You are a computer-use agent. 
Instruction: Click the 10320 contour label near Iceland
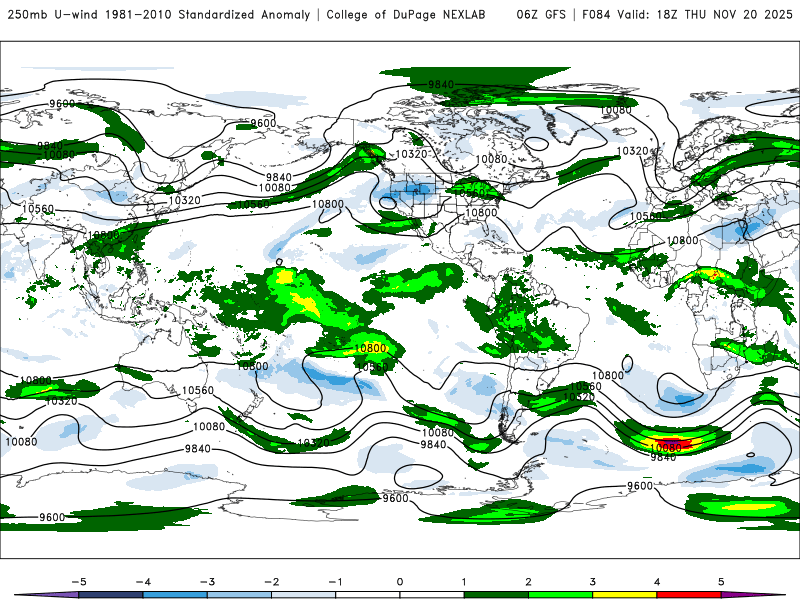[632, 151]
